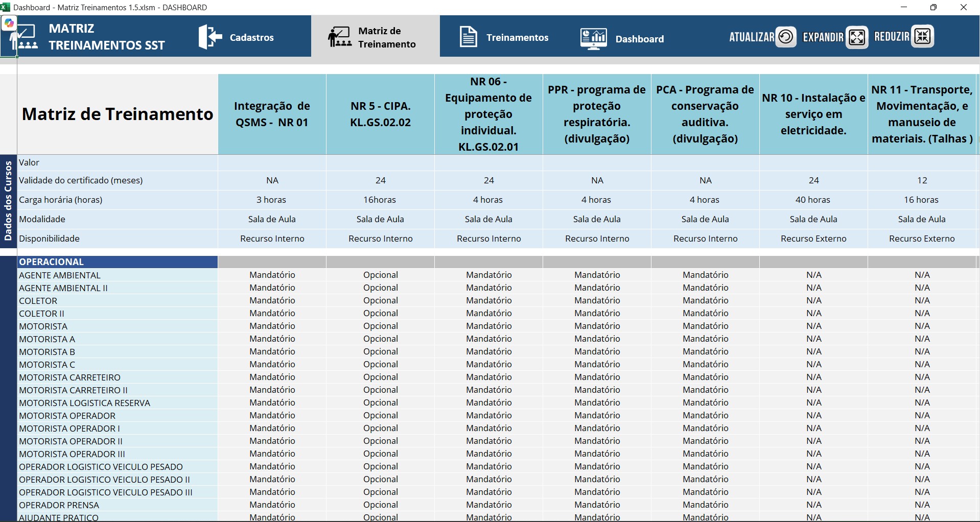Click the Dados dos Cursos vertical label
The width and height of the screenshot is (980, 522).
[8, 201]
